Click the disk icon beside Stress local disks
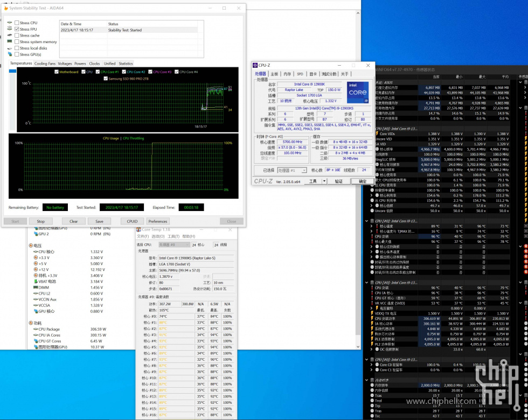Viewport: 528px width, 420px height. [x=10, y=48]
